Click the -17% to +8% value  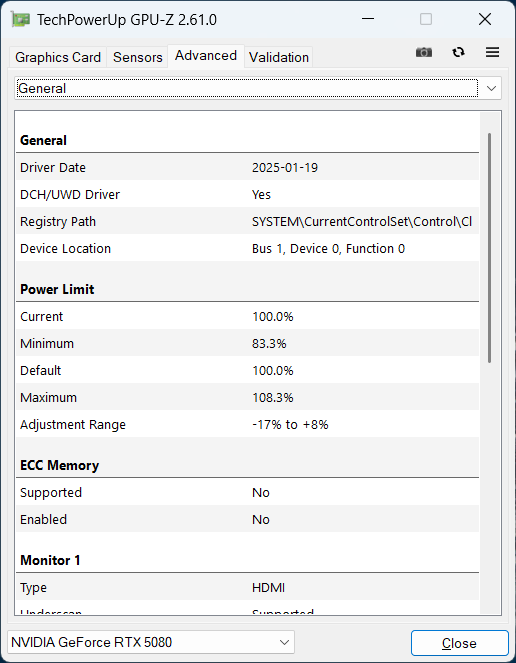(x=290, y=425)
